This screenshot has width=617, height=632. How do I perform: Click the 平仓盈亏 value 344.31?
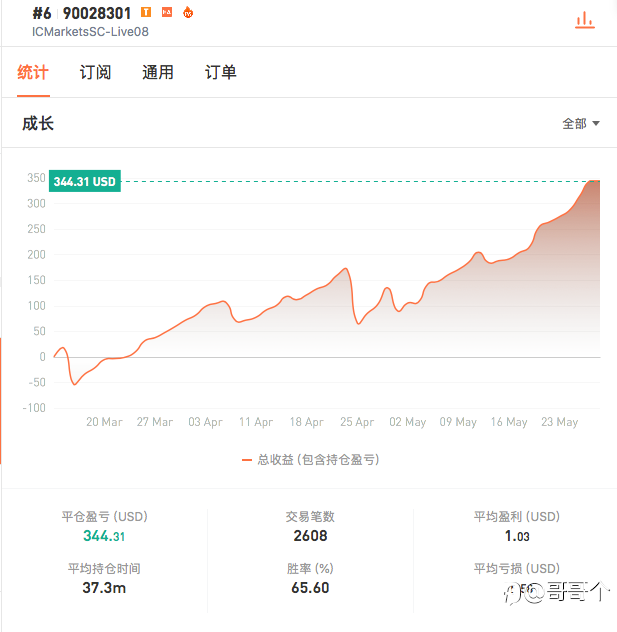pos(103,536)
